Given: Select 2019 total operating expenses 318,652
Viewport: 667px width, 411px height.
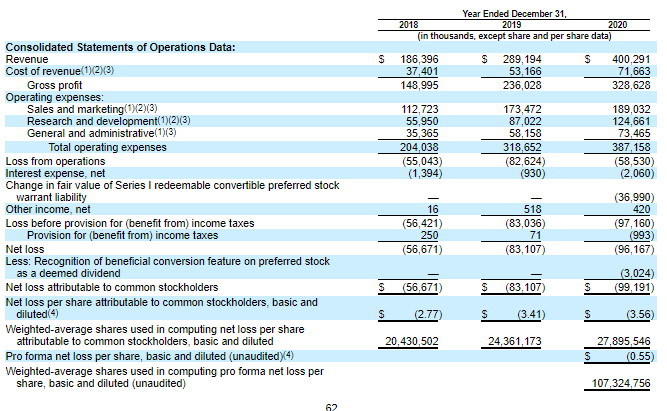Looking at the screenshot, I should point(522,147).
